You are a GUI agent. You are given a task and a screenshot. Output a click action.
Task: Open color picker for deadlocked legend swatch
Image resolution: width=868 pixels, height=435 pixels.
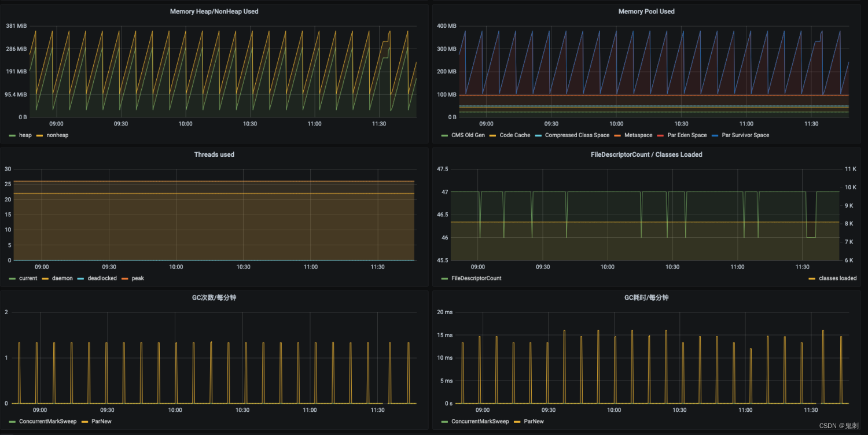80,278
